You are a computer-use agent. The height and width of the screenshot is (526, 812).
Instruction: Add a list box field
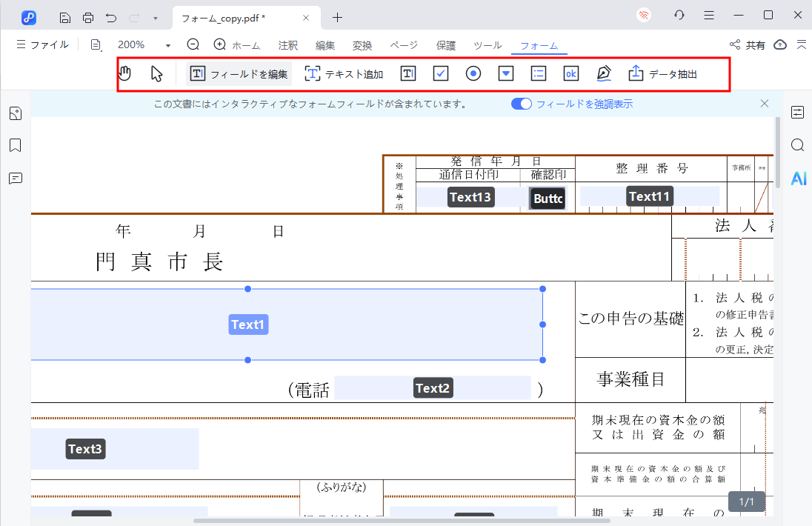coord(538,73)
